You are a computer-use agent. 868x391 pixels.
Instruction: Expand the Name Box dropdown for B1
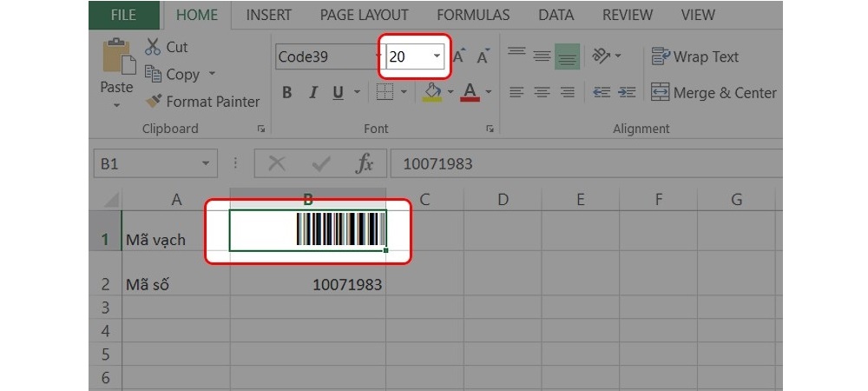[x=206, y=163]
